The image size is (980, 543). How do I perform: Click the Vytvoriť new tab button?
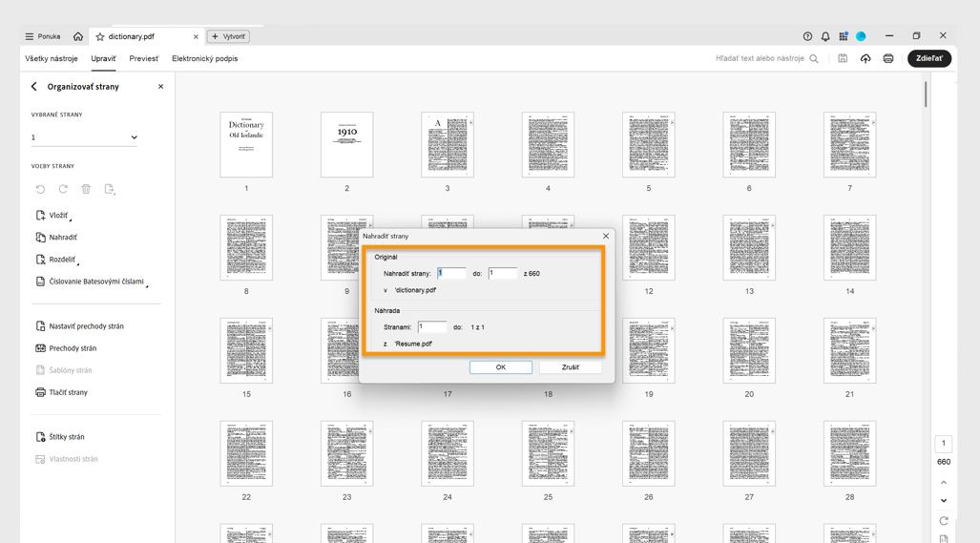point(229,37)
